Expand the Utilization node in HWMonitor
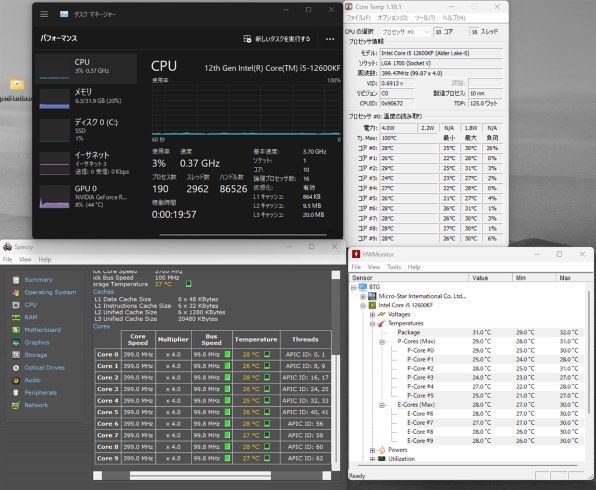 click(x=372, y=459)
